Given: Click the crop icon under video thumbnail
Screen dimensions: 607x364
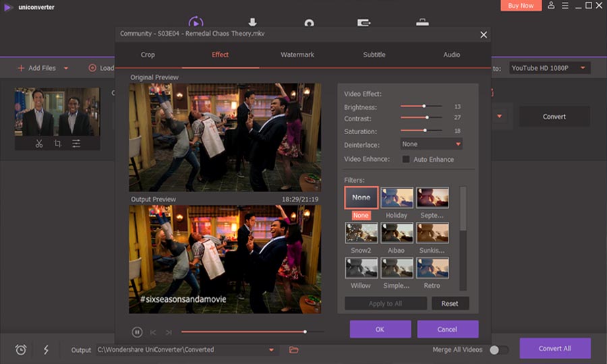Looking at the screenshot, I should point(58,144).
